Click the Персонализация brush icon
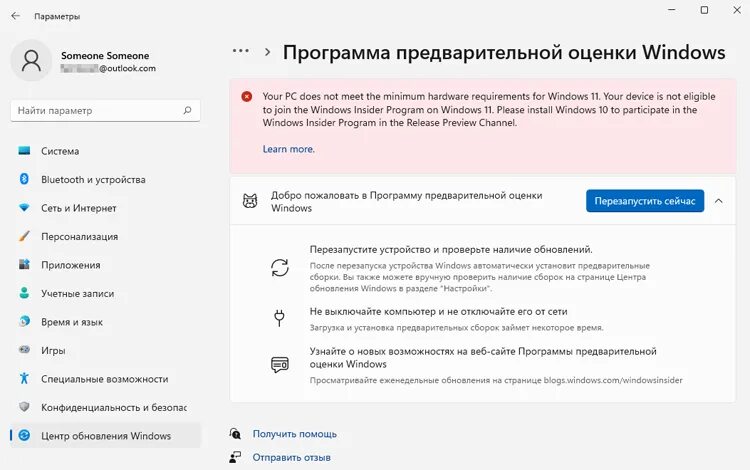The height and width of the screenshot is (470, 750). point(24,236)
